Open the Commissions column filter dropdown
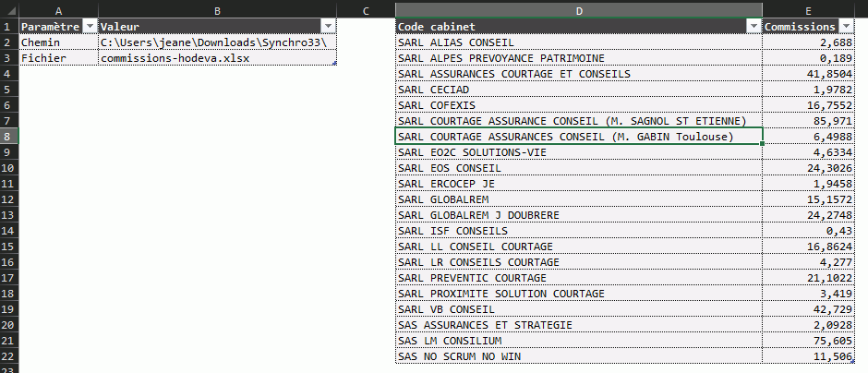Image resolution: width=868 pixels, height=373 pixels. pyautogui.click(x=846, y=27)
